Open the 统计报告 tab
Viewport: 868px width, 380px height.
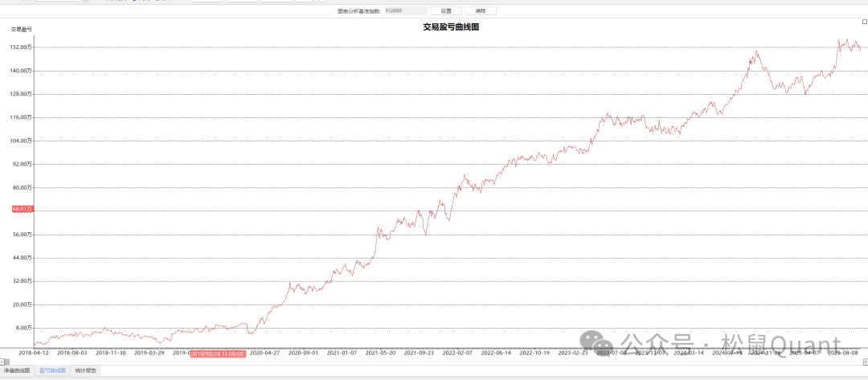[85, 371]
